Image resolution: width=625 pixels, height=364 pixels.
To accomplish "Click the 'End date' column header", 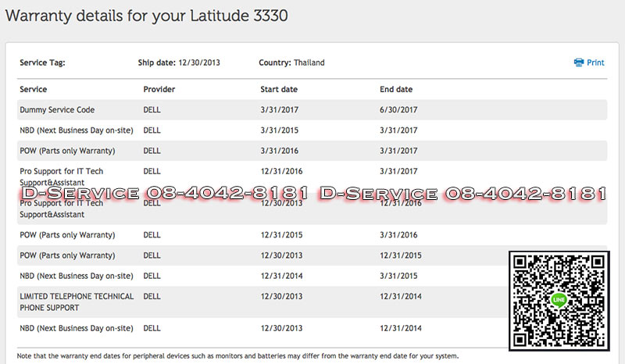I will 396,89.
